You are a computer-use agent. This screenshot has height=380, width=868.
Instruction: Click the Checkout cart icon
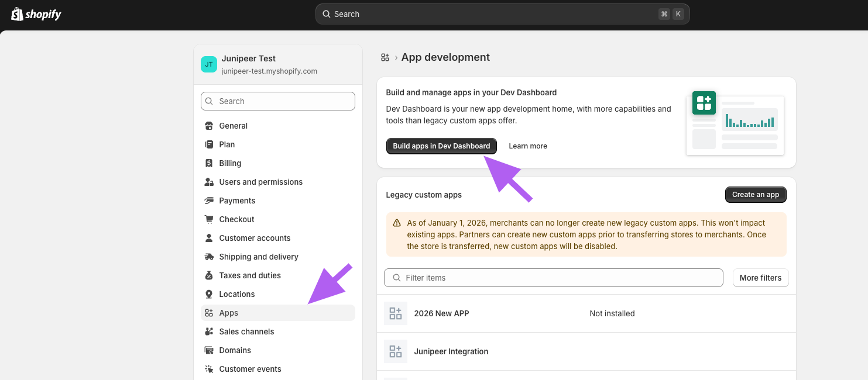[209, 219]
